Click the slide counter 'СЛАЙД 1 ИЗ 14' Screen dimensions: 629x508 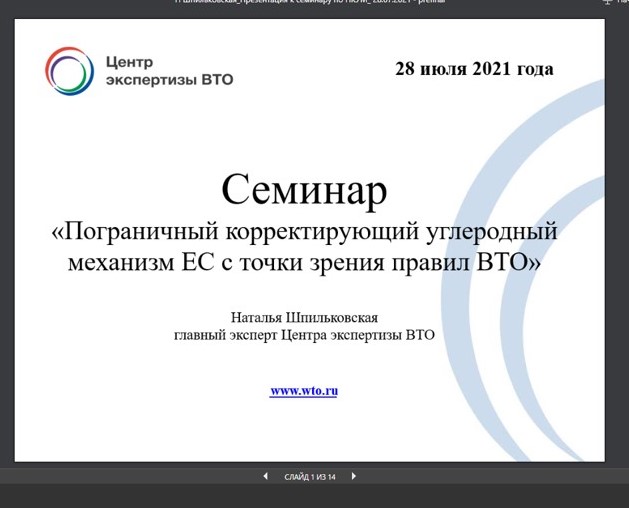[x=310, y=477]
